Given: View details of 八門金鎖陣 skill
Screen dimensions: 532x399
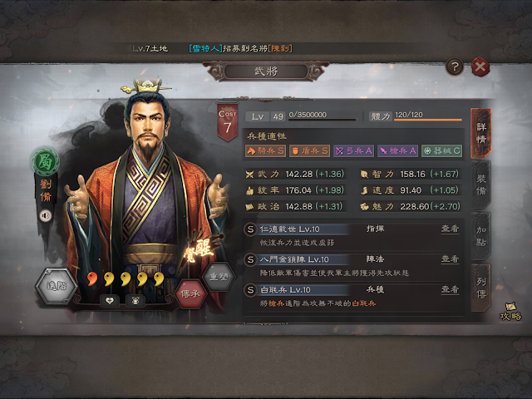Looking at the screenshot, I should [x=450, y=259].
